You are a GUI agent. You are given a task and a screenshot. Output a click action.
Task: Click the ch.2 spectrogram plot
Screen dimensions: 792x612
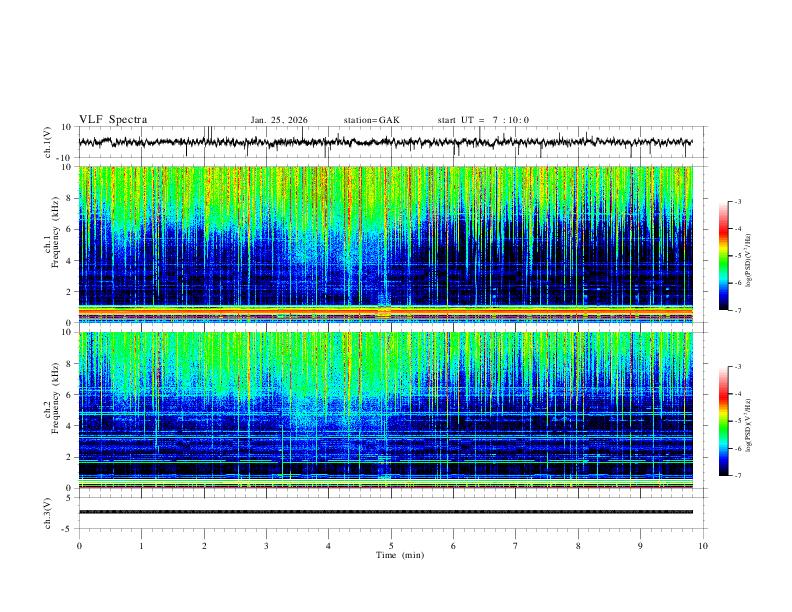click(386, 410)
